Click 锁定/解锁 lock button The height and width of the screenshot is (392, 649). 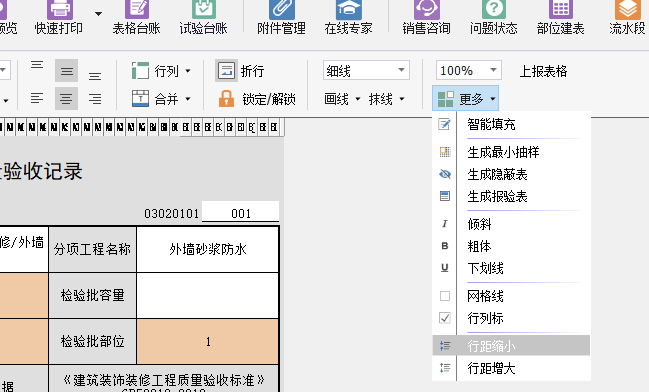point(257,99)
